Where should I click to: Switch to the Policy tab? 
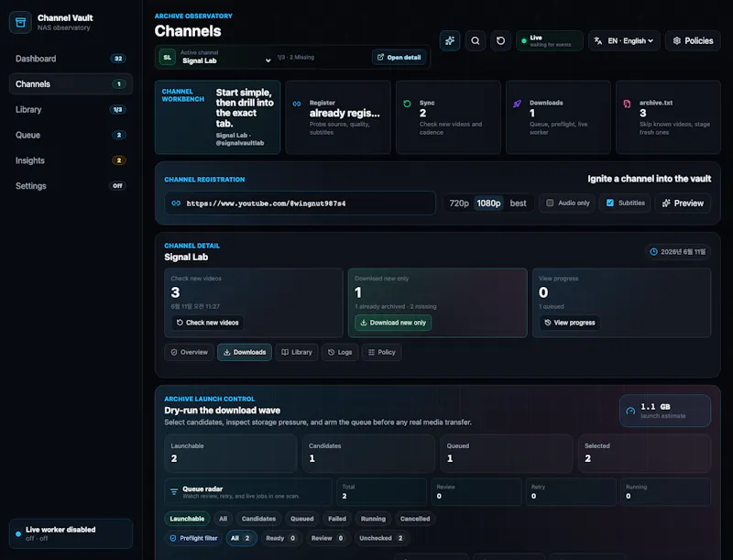(x=381, y=352)
